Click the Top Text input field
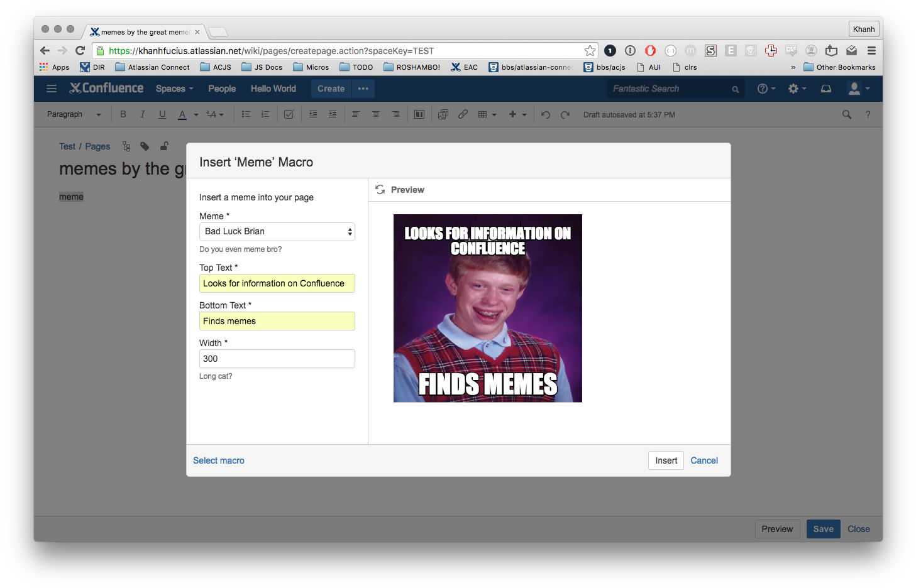 tap(277, 283)
